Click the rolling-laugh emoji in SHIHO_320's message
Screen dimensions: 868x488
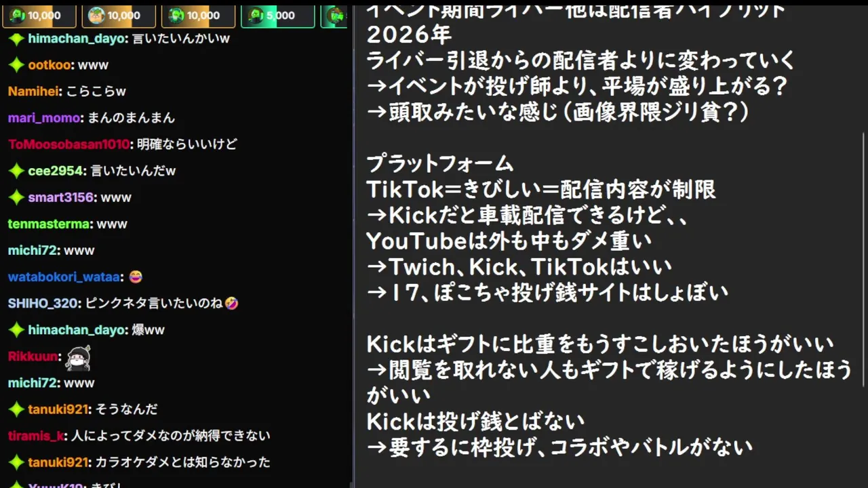(232, 304)
